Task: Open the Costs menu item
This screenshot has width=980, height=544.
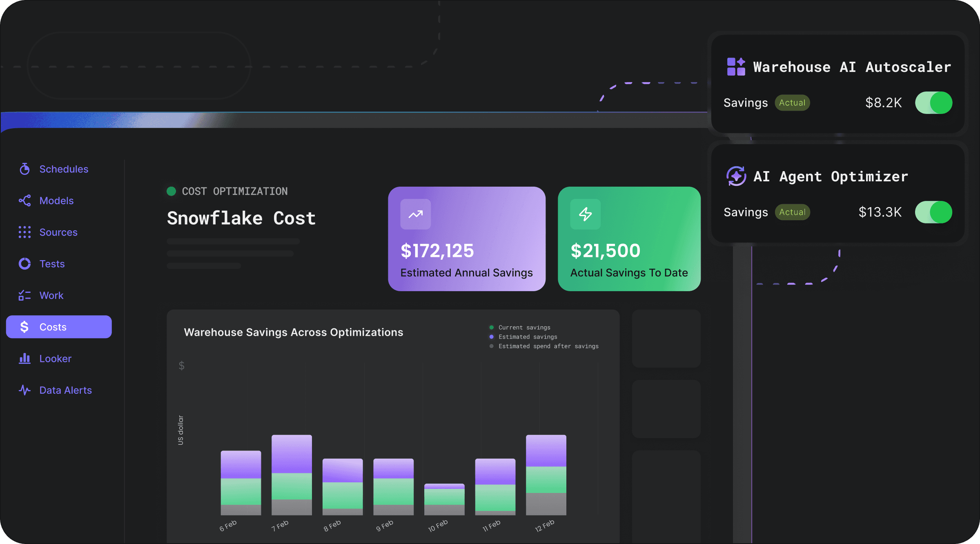Action: pyautogui.click(x=59, y=327)
